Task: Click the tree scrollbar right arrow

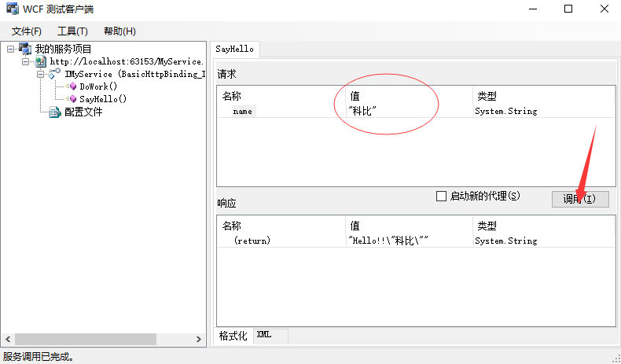Action: [199, 340]
